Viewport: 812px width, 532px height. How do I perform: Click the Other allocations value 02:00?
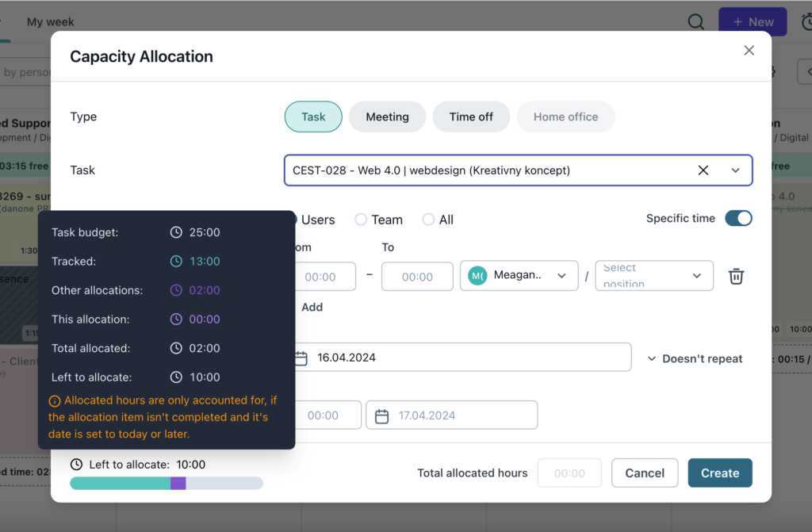coord(205,290)
